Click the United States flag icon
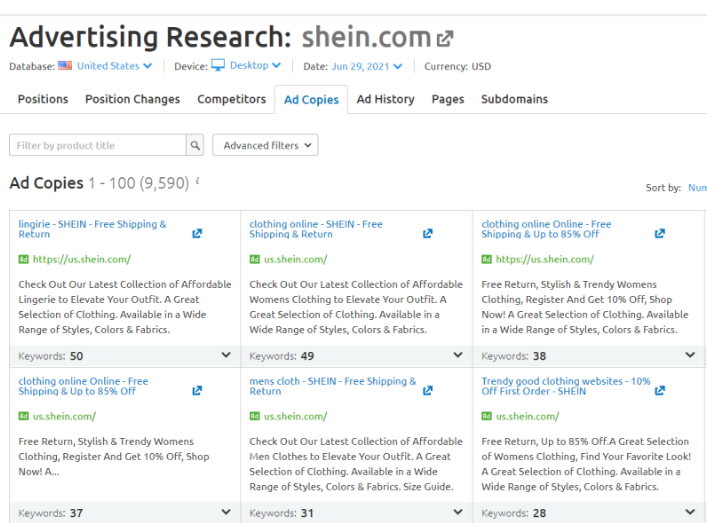707x523 pixels. tap(65, 66)
